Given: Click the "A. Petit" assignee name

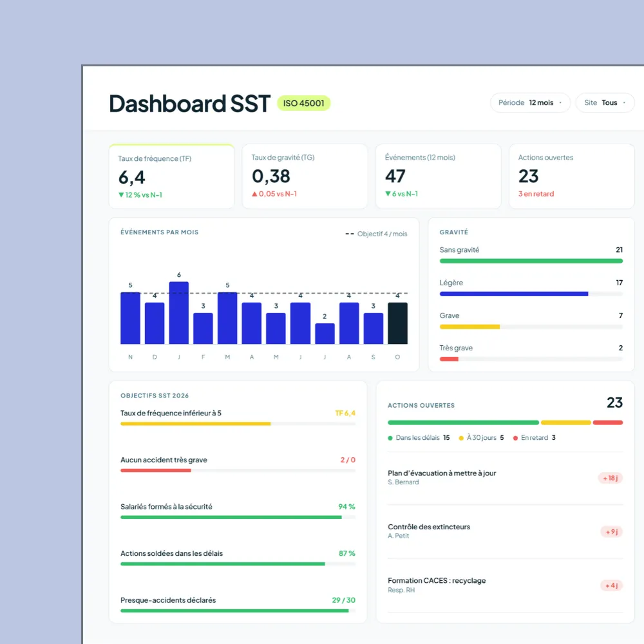Looking at the screenshot, I should pyautogui.click(x=399, y=536).
